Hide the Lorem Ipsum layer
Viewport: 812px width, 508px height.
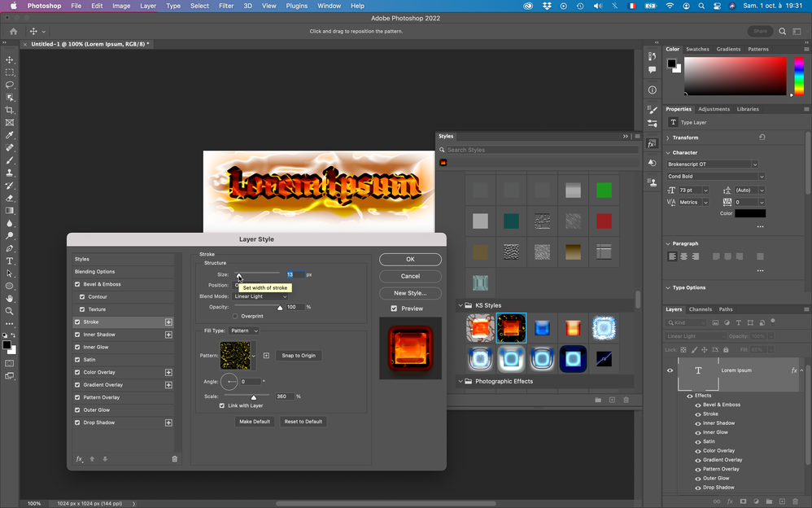coord(670,370)
